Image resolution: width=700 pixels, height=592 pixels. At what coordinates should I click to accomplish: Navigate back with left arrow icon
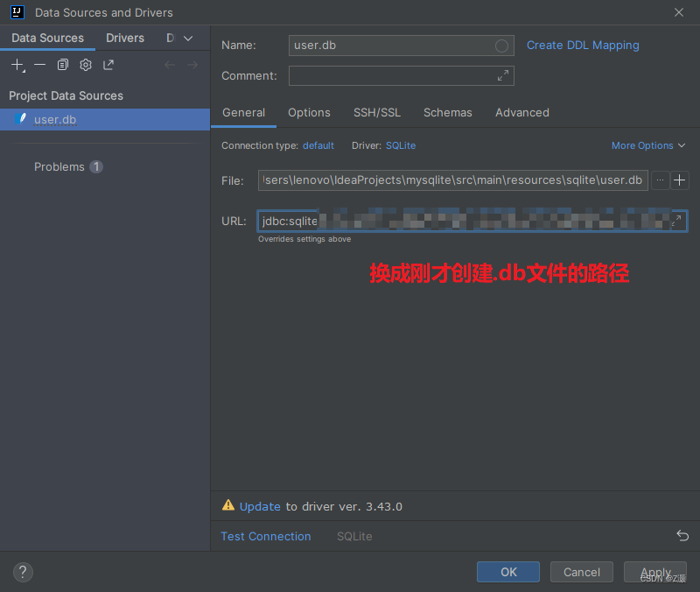point(170,65)
